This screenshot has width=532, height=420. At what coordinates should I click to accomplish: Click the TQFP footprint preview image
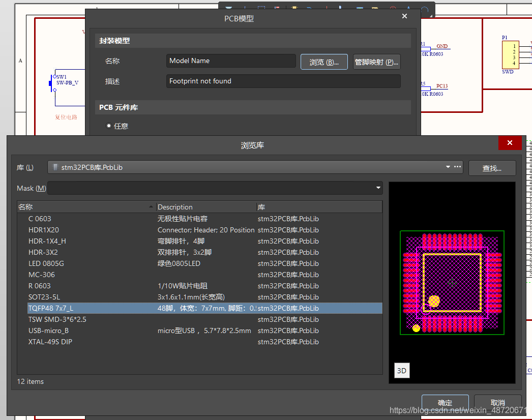point(452,282)
